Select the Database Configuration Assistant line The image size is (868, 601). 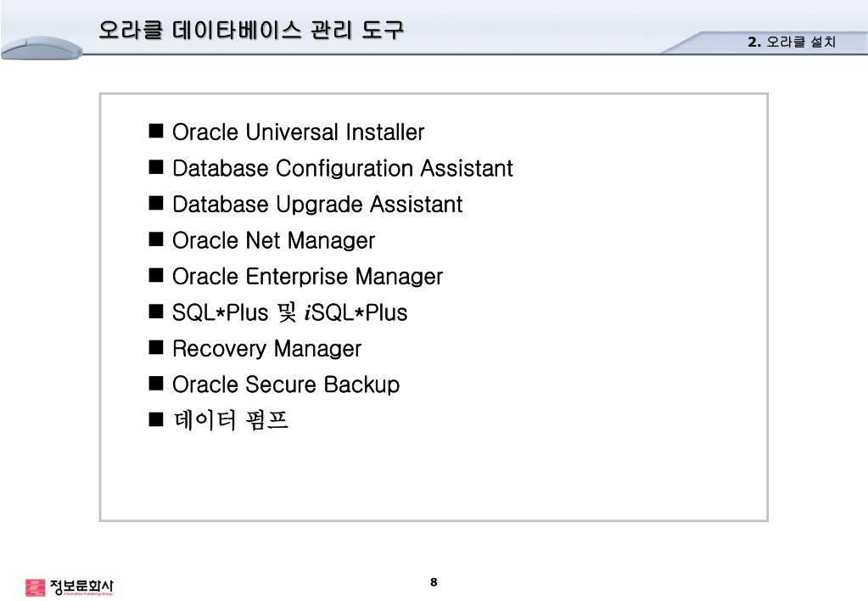[343, 168]
